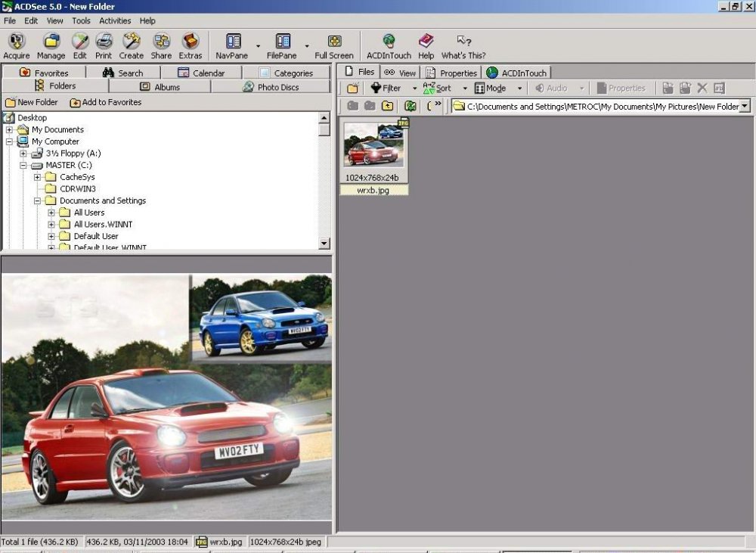Screen dimensions: 756x553
Task: Switch to the Calendar tab
Action: [202, 73]
